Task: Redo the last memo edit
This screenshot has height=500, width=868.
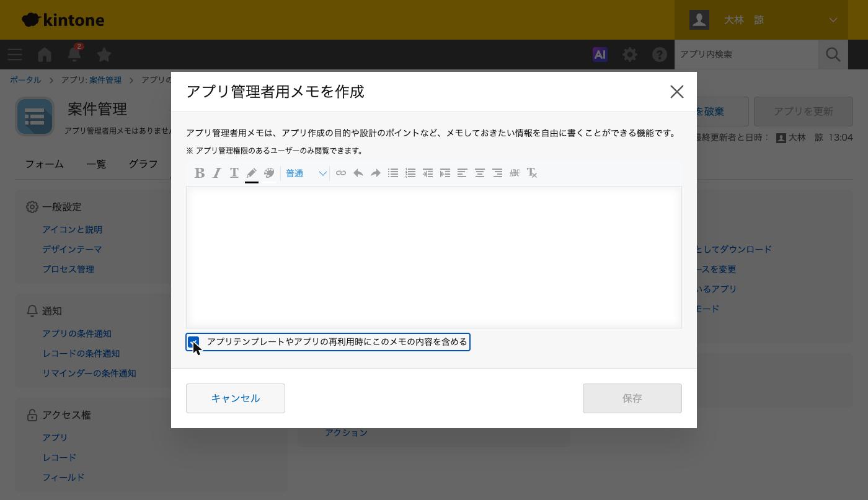Action: [376, 173]
